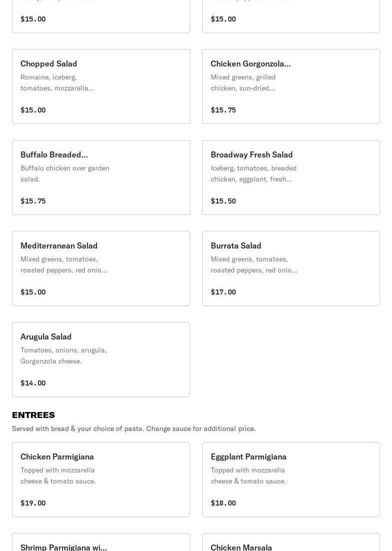392x551 pixels.
Task: Select the Chicken Marsala entree
Action: (241, 547)
